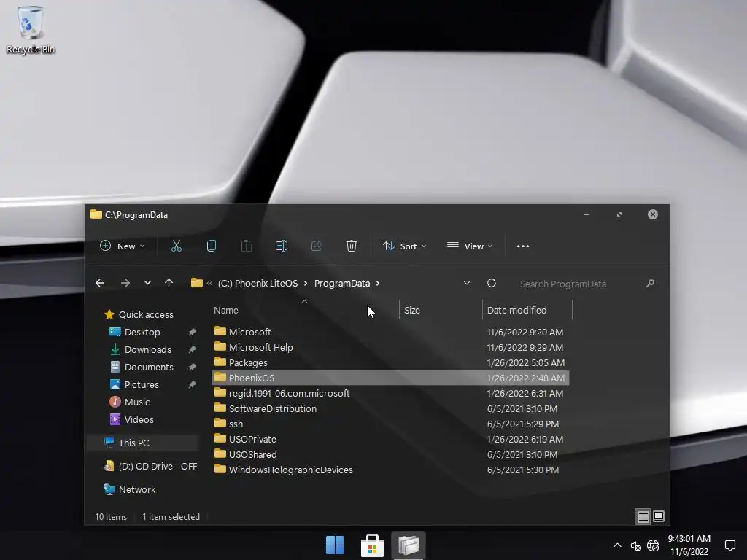Select the USOShared folder
This screenshot has width=747, height=560.
(x=390, y=454)
